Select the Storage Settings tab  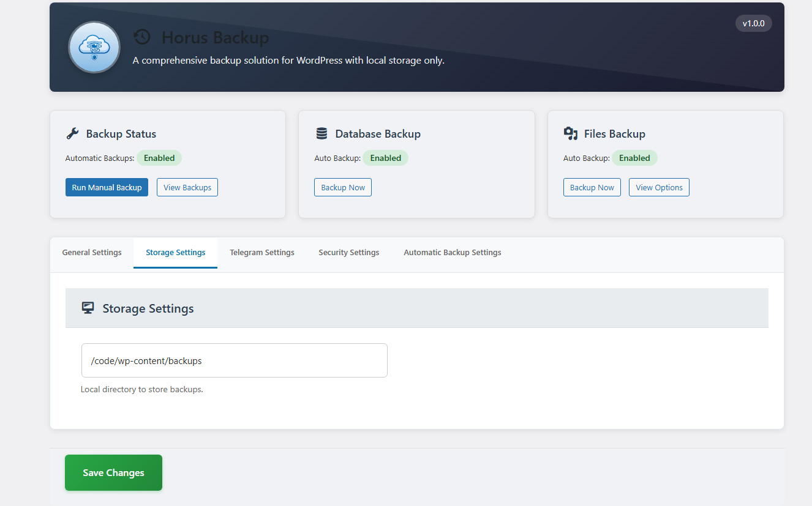tap(176, 252)
